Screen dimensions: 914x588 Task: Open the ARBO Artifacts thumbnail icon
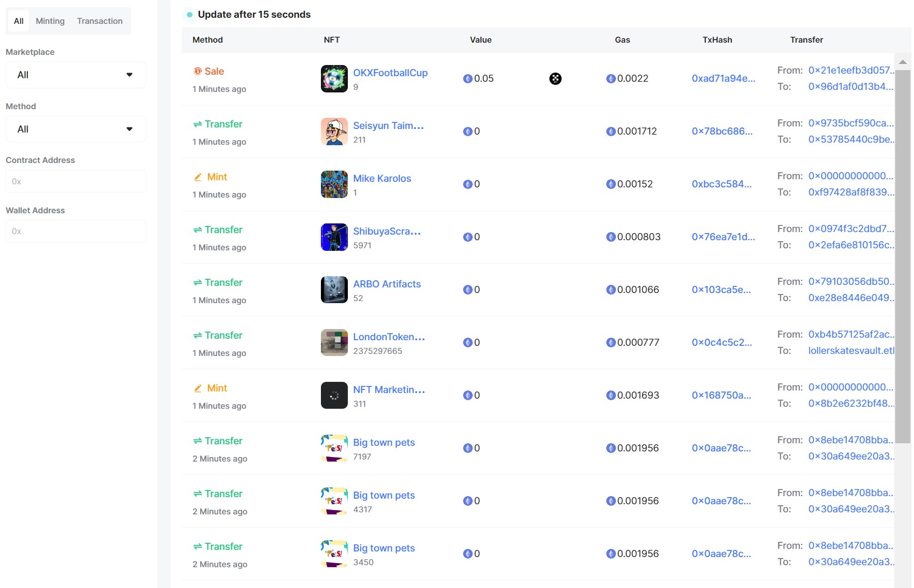[334, 290]
